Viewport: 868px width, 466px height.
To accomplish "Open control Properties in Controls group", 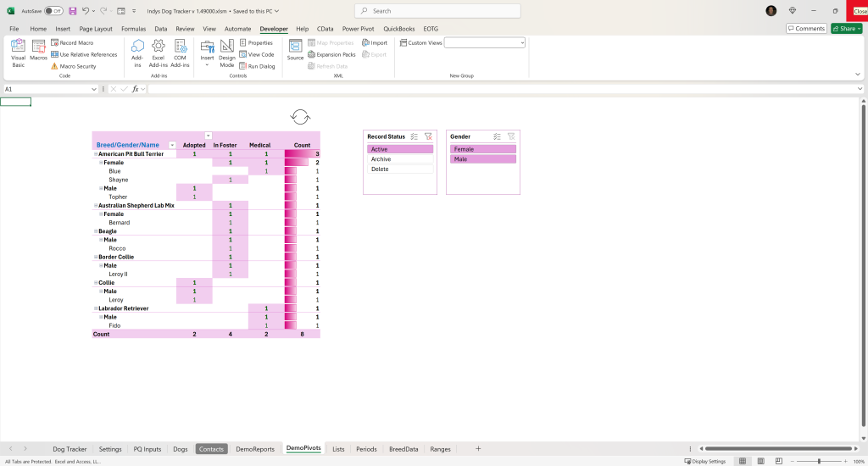I will click(256, 42).
